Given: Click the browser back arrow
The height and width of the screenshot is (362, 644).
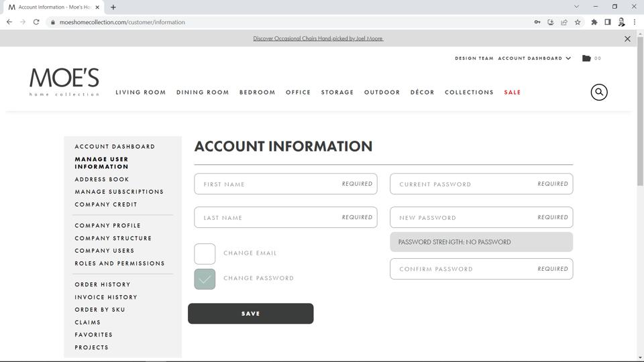Looking at the screenshot, I should [x=9, y=22].
